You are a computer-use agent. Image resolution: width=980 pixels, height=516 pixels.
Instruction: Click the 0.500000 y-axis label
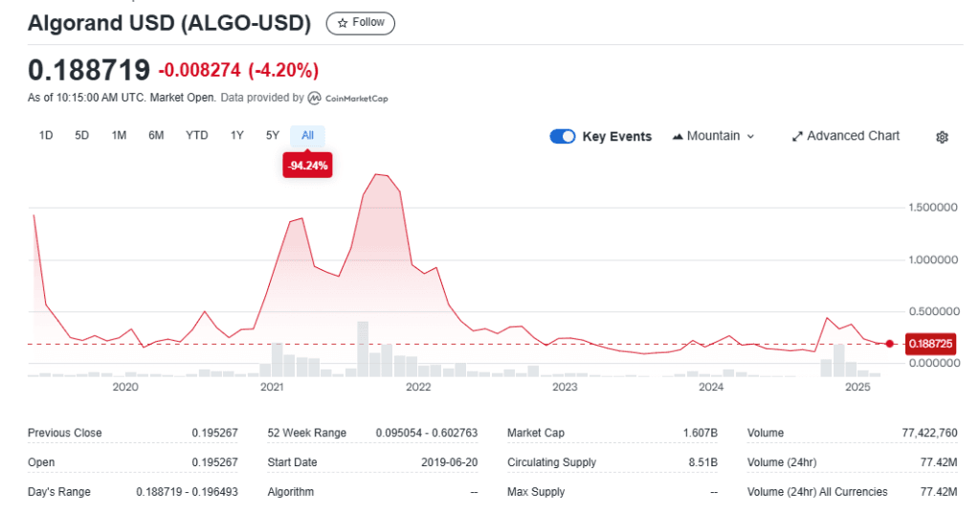934,311
